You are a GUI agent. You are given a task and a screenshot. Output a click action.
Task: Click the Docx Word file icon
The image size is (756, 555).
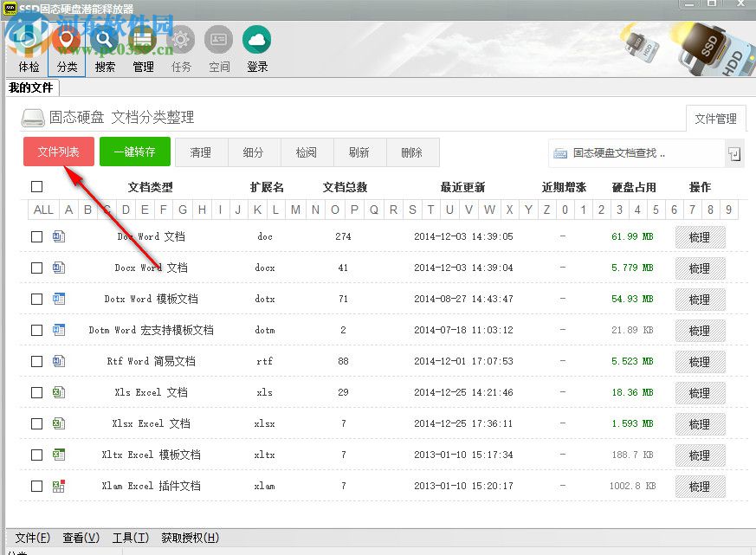59,268
